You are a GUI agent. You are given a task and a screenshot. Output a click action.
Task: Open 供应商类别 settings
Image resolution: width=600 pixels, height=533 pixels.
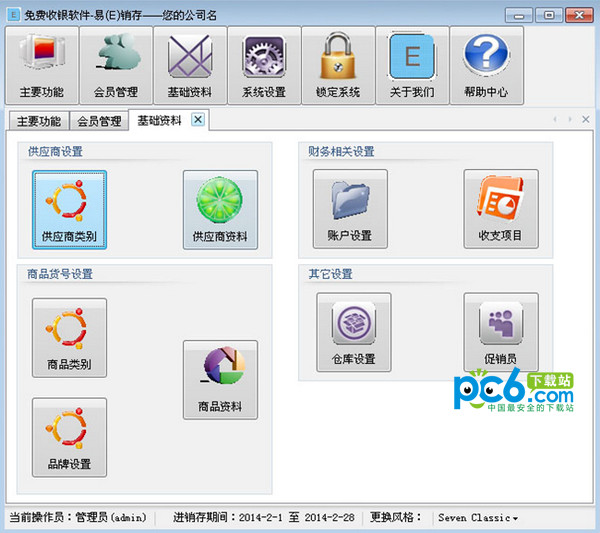tap(69, 210)
